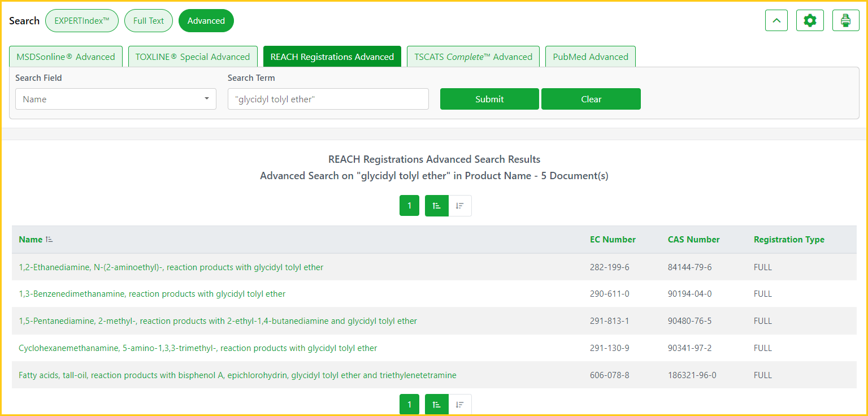Image resolution: width=868 pixels, height=416 pixels.
Task: Open the TOXLINE Special Advanced tab
Action: point(192,57)
